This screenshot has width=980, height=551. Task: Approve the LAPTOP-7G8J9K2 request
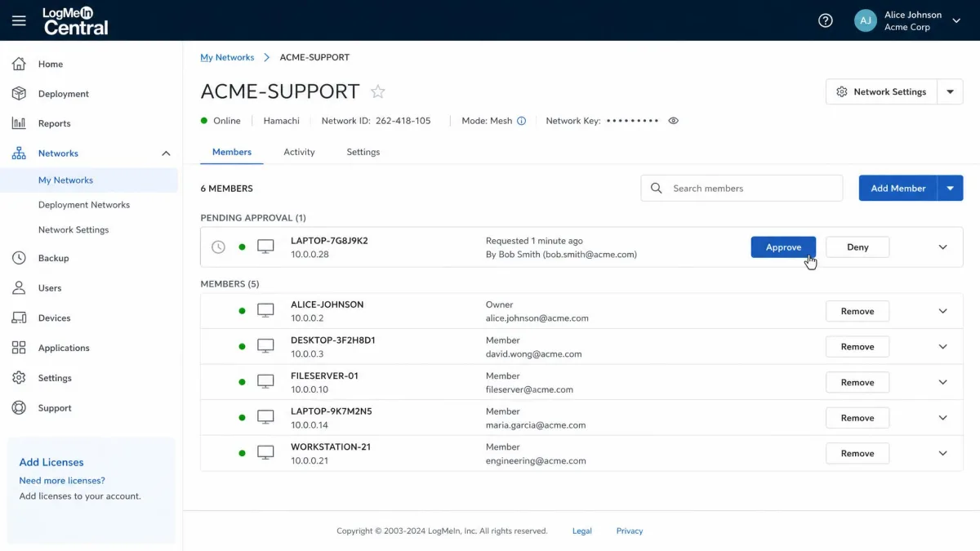783,247
